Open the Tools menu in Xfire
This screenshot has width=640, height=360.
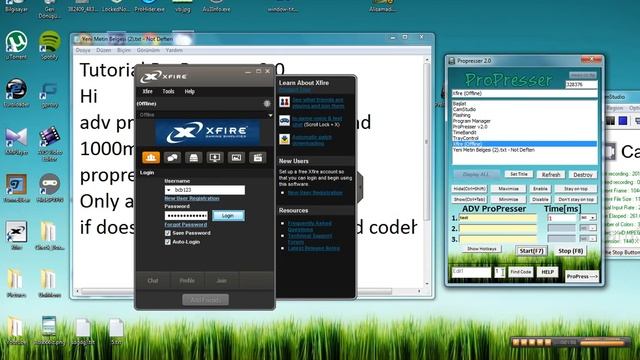coord(168,91)
